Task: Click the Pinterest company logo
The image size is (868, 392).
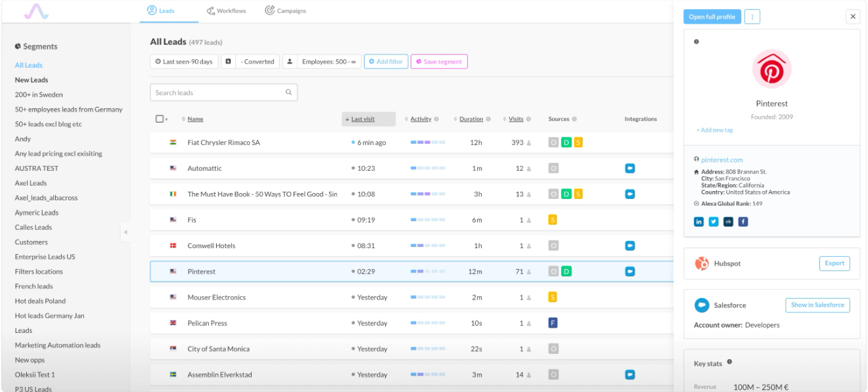Action: click(771, 70)
